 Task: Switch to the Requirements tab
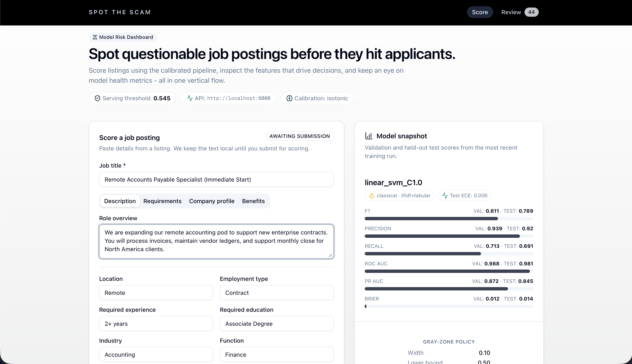click(162, 201)
